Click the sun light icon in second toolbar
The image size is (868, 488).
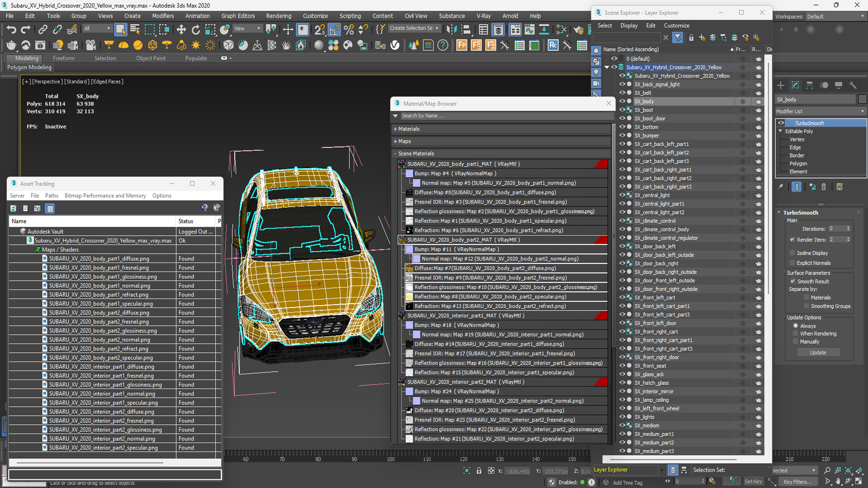pyautogui.click(x=196, y=45)
